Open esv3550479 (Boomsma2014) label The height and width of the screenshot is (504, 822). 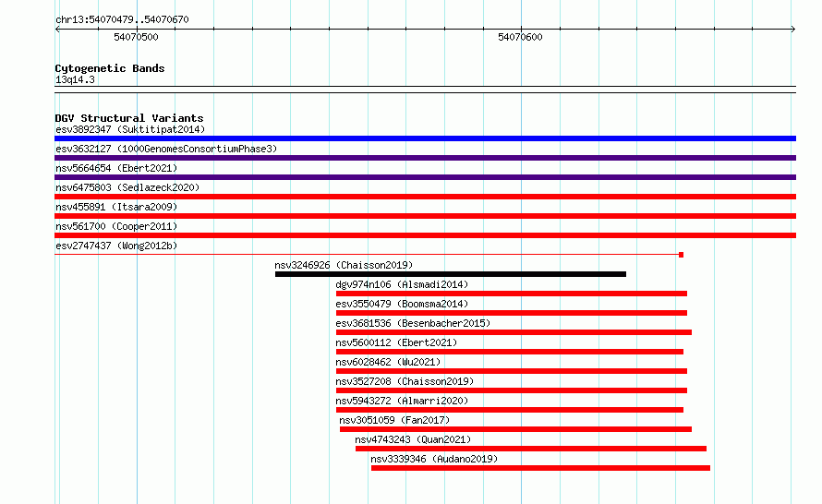[x=402, y=304]
